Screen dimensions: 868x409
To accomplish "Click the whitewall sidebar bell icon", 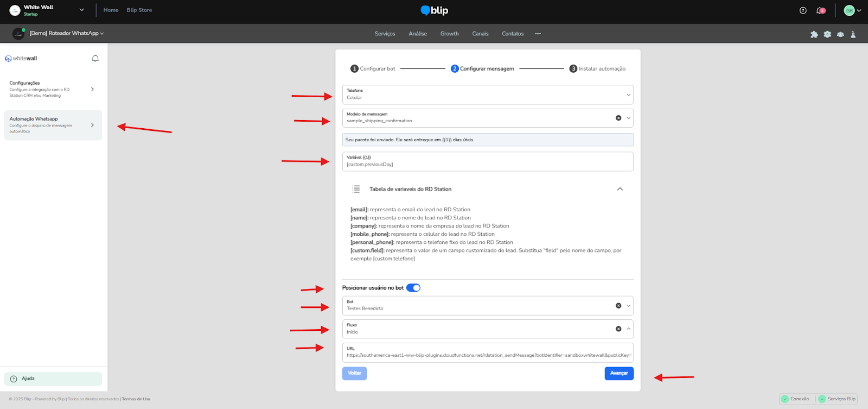I will pyautogui.click(x=95, y=59).
